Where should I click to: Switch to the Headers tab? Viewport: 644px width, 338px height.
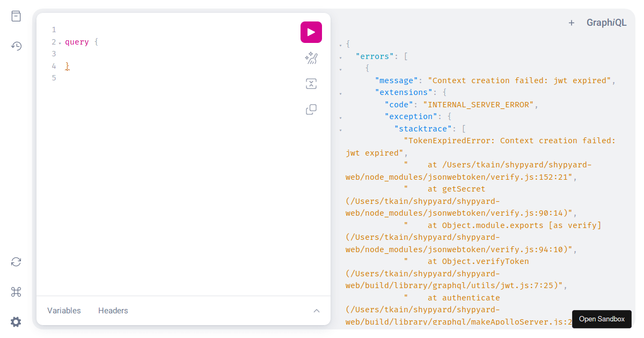(113, 311)
